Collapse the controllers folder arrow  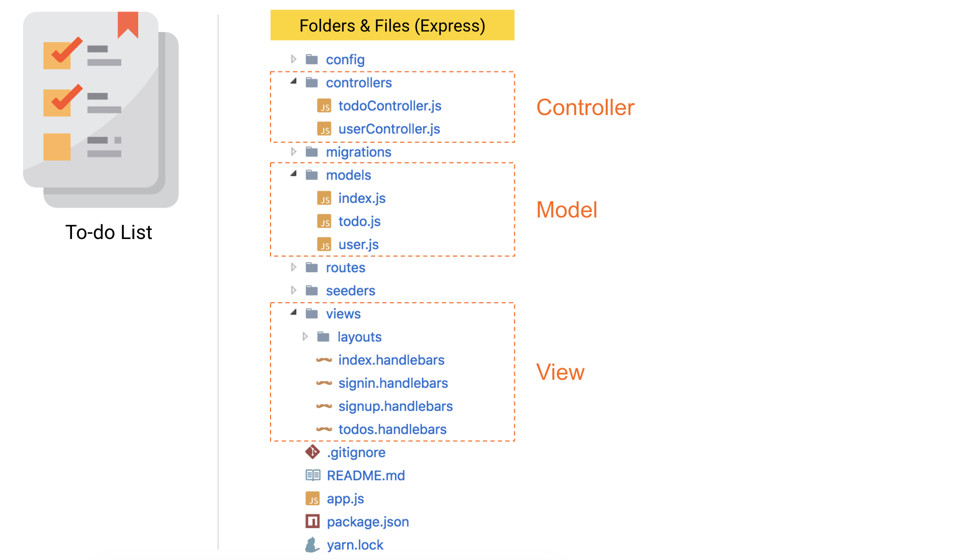pyautogui.click(x=294, y=81)
